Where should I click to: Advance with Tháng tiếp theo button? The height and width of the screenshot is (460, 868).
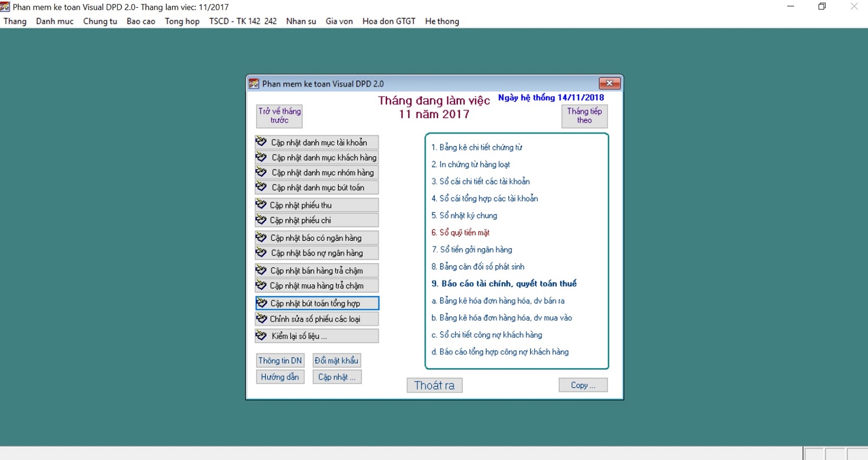[584, 116]
